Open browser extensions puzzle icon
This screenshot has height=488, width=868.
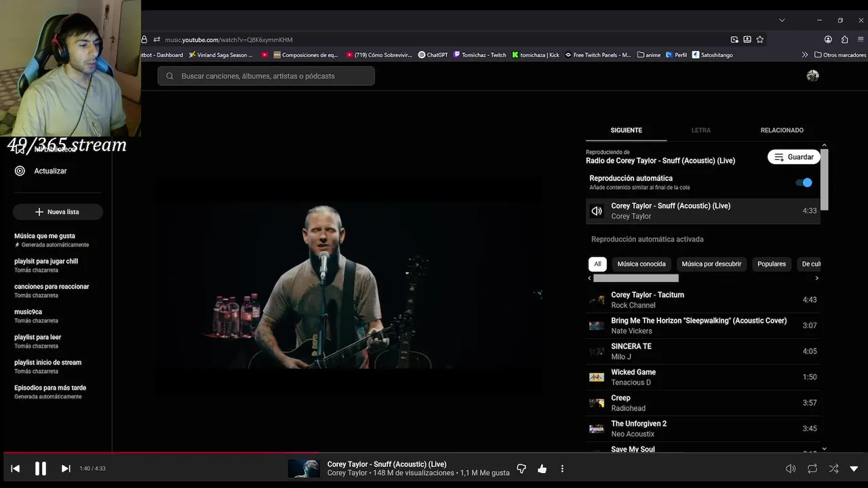pos(844,39)
